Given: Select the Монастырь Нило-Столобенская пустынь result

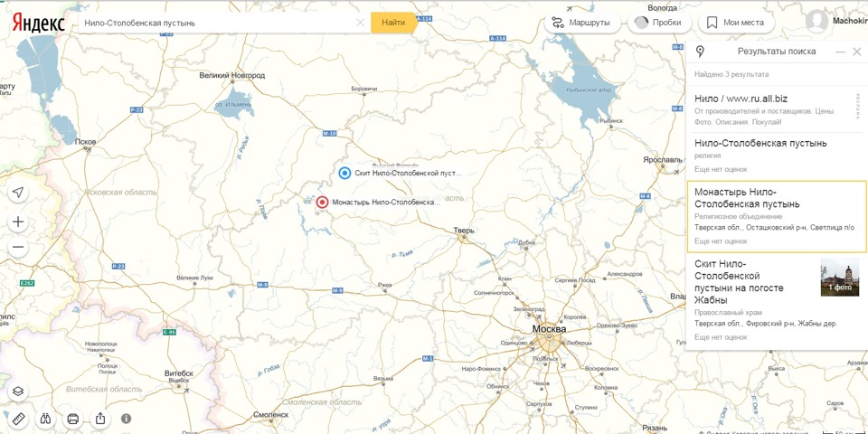Looking at the screenshot, I should click(x=776, y=216).
